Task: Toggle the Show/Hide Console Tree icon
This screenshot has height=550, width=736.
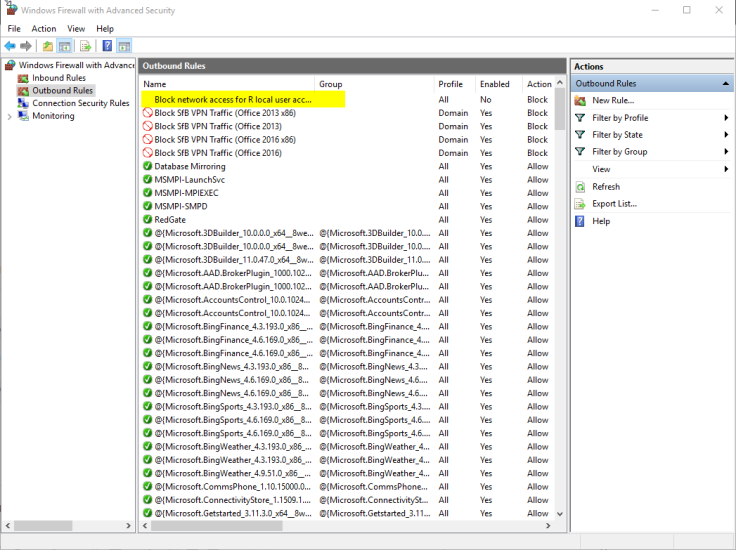Action: coord(64,46)
